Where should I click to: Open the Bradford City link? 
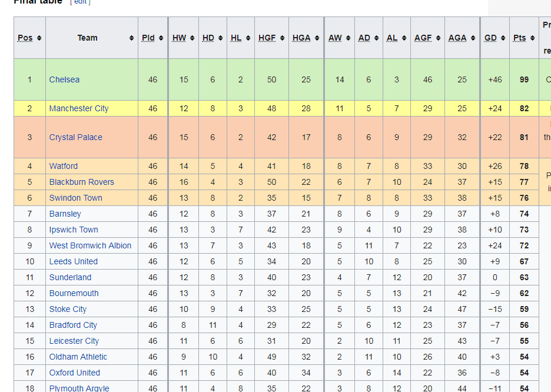[73, 325]
